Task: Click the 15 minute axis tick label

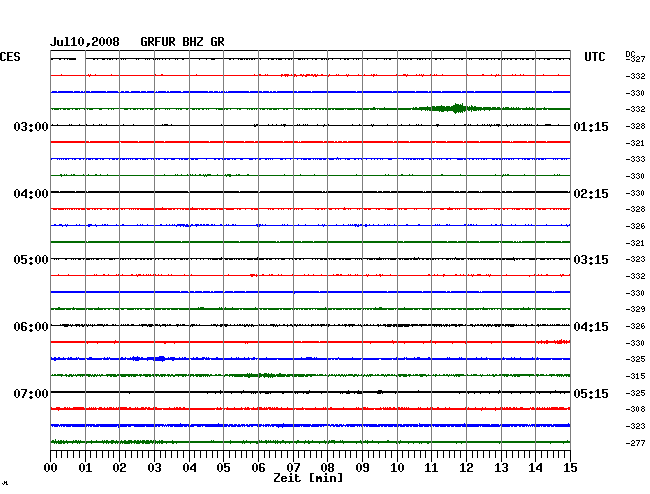Action: pyautogui.click(x=570, y=467)
